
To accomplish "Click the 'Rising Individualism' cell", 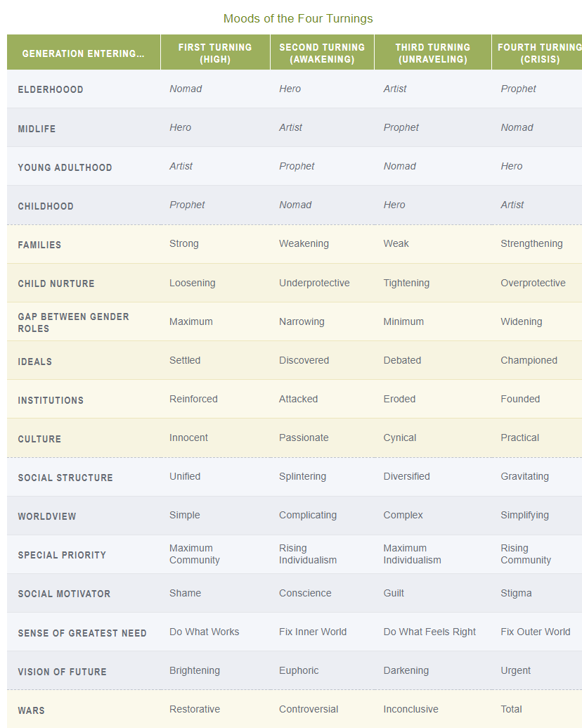I will click(x=308, y=554).
